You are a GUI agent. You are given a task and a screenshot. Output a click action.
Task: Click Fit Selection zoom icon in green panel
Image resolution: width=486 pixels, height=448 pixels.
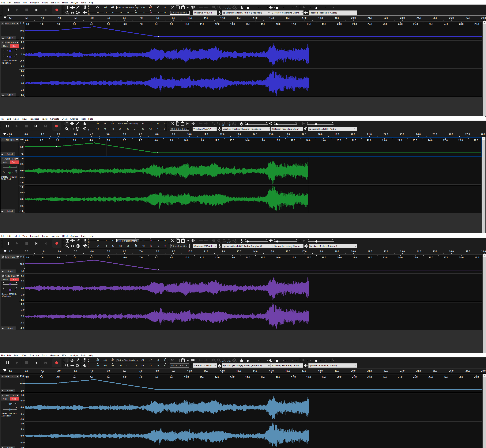pos(224,124)
